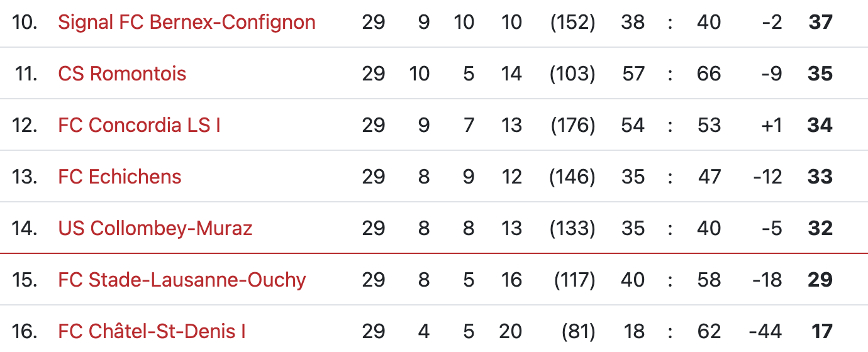Open the CS Romontois team page
The height and width of the screenshot is (352, 868).
coord(122,74)
